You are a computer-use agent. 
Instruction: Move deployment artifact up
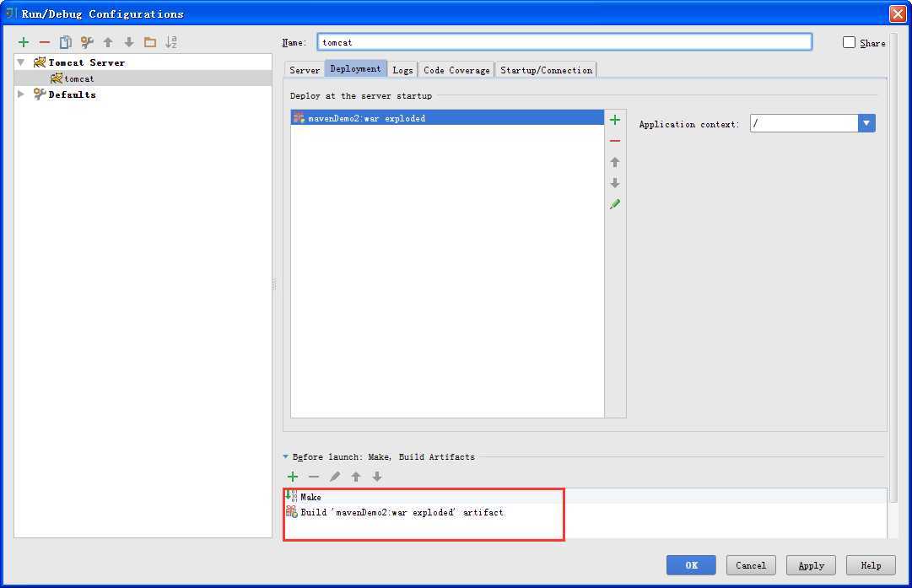[x=615, y=162]
